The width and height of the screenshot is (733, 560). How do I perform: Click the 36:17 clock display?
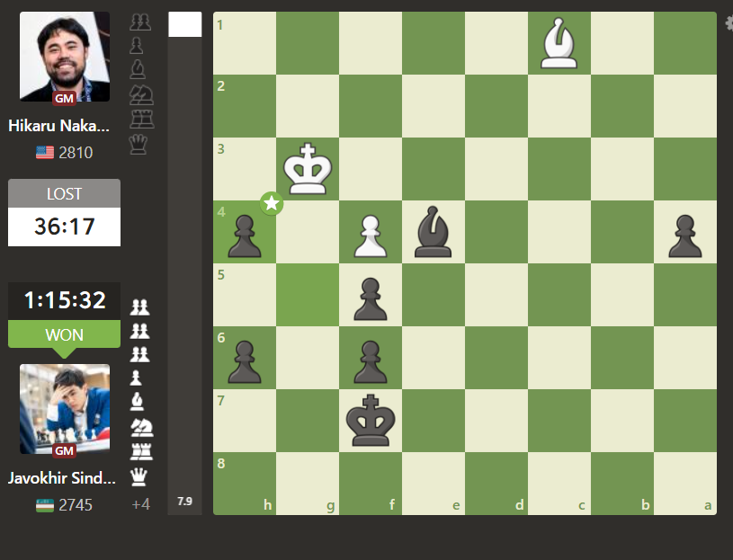click(x=64, y=227)
